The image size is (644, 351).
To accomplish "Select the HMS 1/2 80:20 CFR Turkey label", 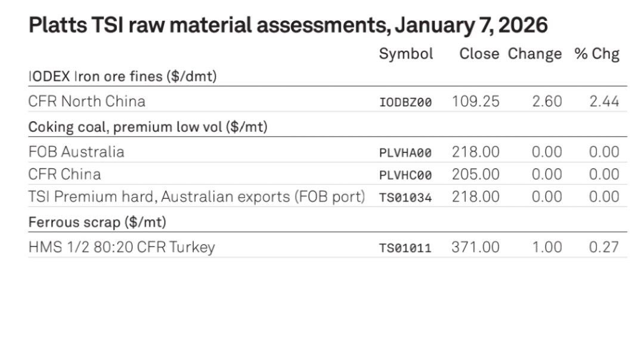I will 122,247.
